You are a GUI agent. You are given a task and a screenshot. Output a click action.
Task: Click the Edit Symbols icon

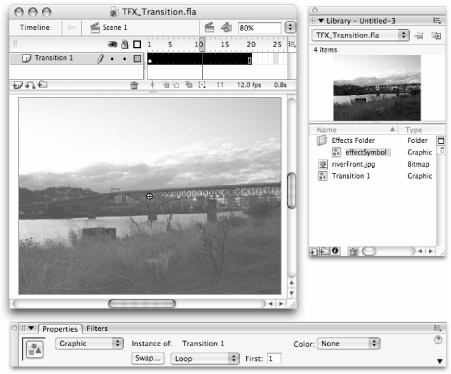coord(226,27)
